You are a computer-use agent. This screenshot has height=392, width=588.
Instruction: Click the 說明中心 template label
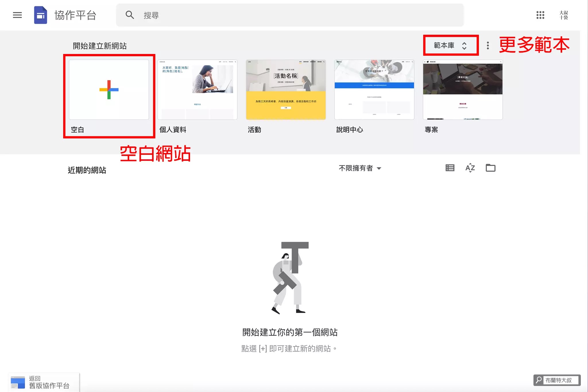[350, 130]
